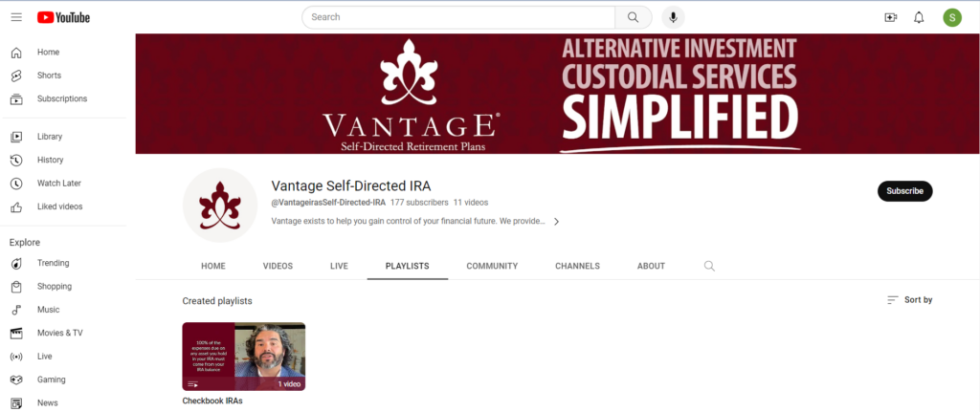Click the @VantageirasSelf-Directed-IRA handle

(328, 203)
